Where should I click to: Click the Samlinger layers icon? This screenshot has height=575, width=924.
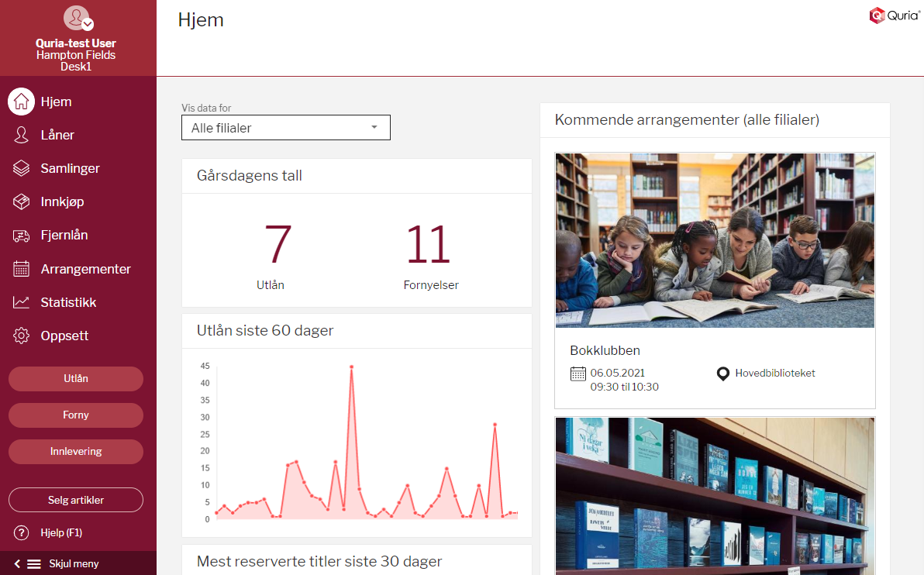point(21,168)
